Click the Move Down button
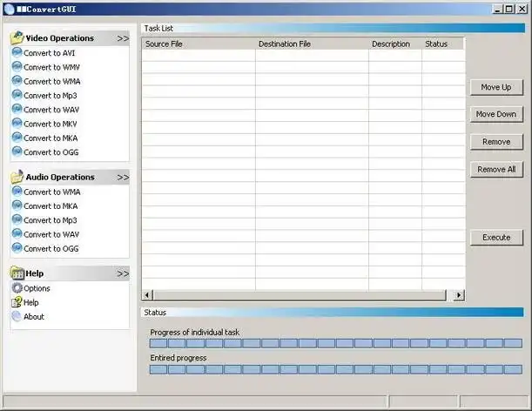532x411 pixels. [x=496, y=114]
